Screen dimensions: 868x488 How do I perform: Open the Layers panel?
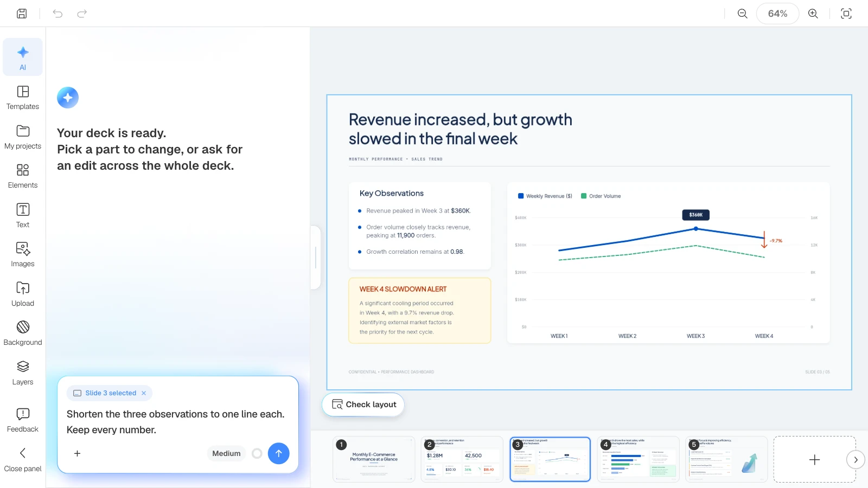pyautogui.click(x=23, y=373)
